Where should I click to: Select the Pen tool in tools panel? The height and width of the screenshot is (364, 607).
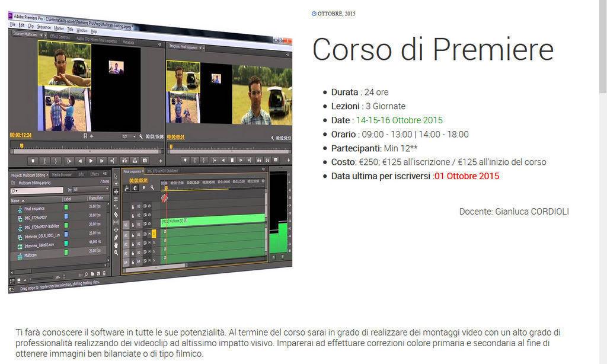(116, 237)
